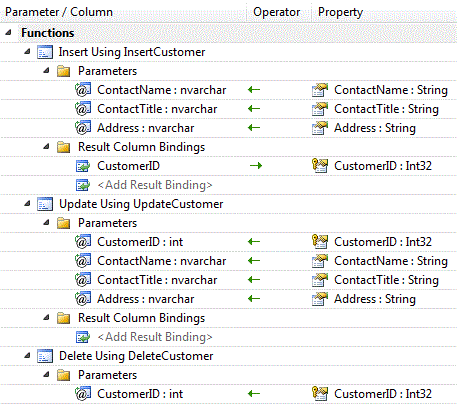Click <Add Result Binding> under Insert function

[x=155, y=185]
